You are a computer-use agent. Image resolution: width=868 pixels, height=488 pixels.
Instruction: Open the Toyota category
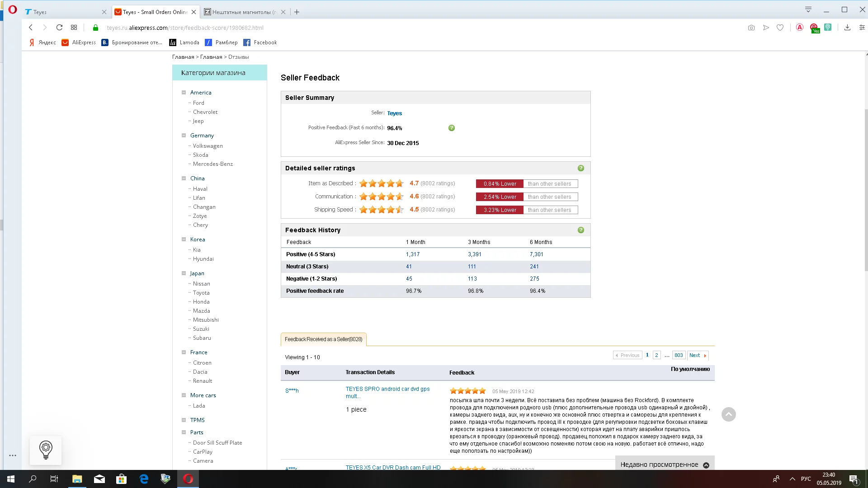(201, 293)
